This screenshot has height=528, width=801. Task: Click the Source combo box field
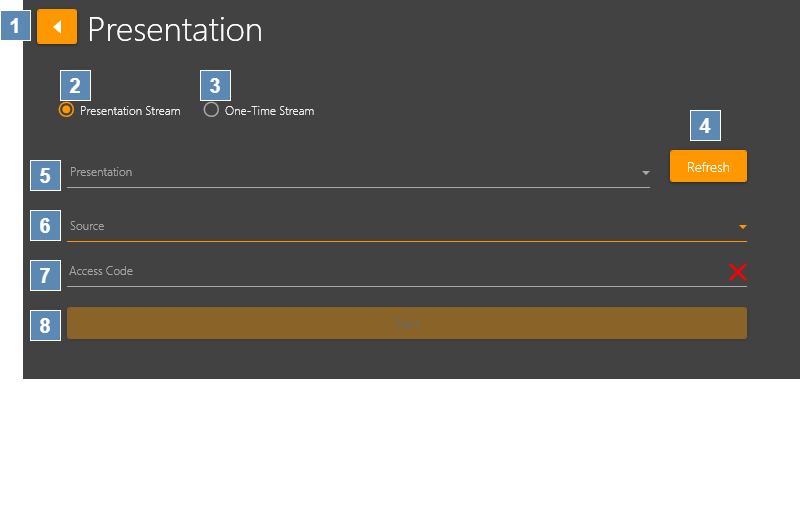[400, 227]
